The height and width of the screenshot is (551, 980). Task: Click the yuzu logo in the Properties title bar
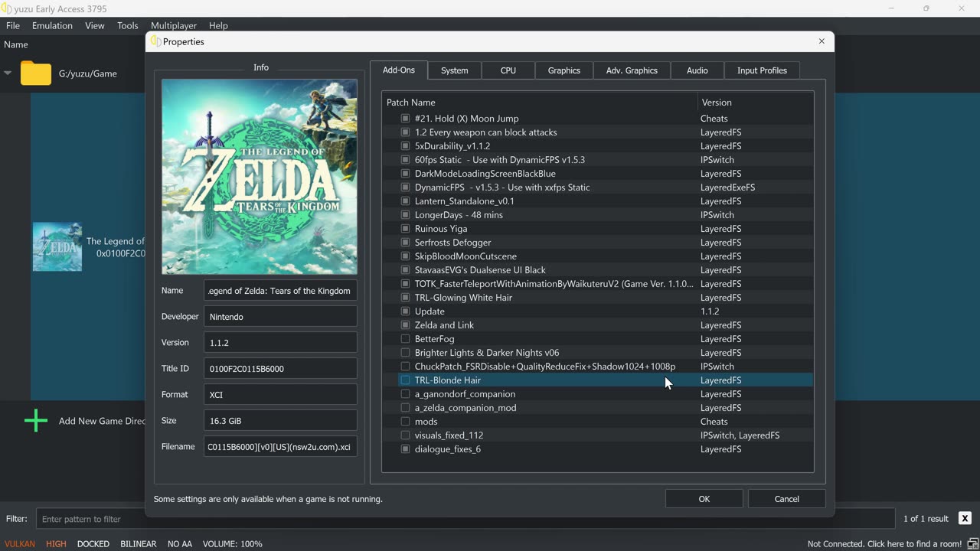point(155,41)
